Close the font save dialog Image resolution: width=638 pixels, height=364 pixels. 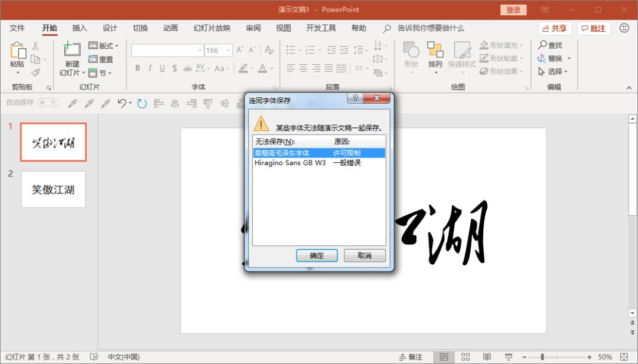click(x=377, y=98)
